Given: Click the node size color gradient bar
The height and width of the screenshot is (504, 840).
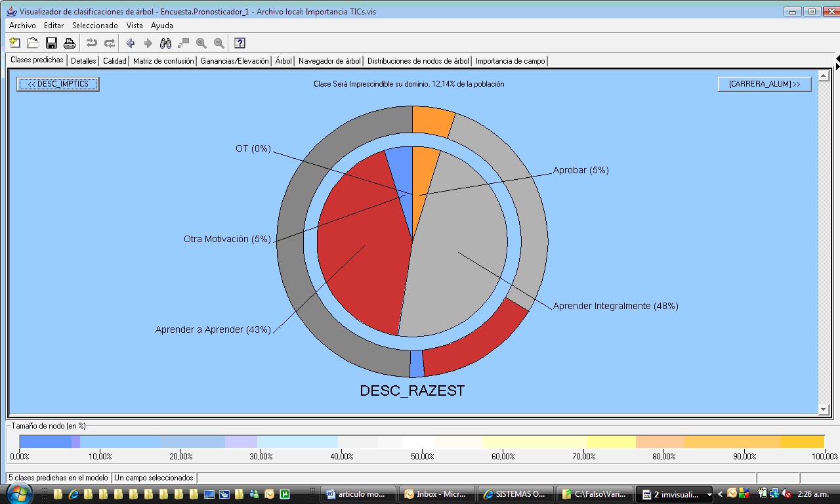Looking at the screenshot, I should coord(421,442).
